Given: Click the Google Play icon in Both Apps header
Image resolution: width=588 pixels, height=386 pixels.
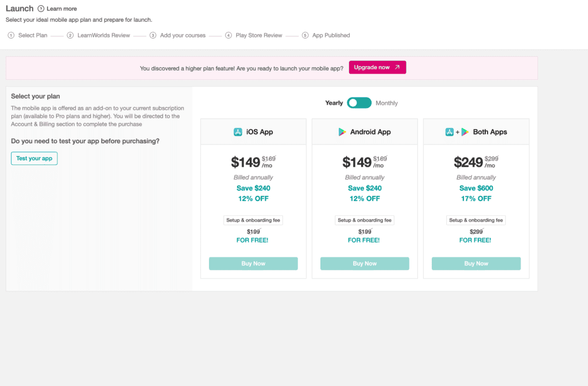Looking at the screenshot, I should pos(465,132).
